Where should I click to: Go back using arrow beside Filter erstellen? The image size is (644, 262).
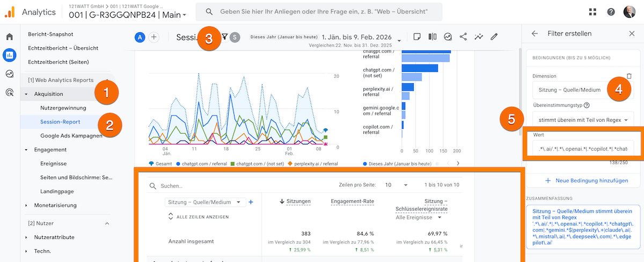[535, 33]
